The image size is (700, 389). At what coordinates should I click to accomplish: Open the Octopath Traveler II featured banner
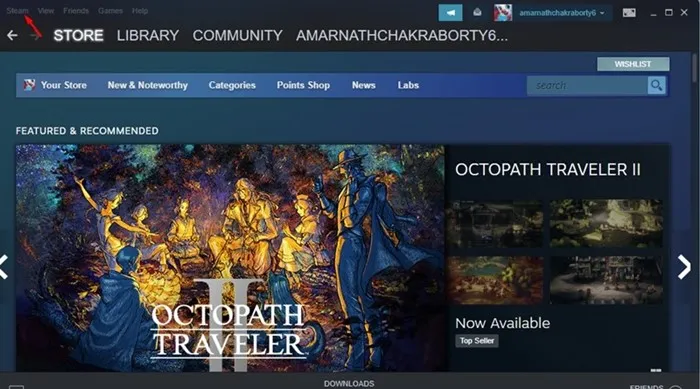tap(230, 258)
